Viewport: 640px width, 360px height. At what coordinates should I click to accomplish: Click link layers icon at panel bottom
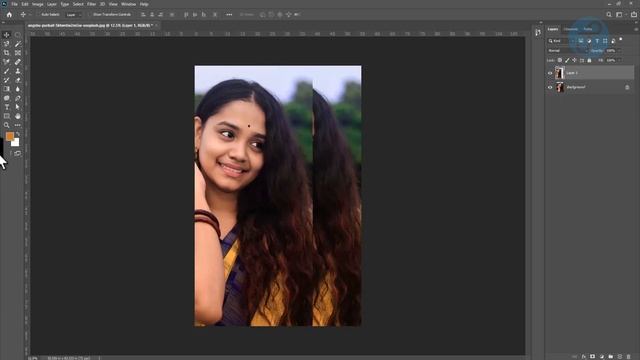[575, 356]
